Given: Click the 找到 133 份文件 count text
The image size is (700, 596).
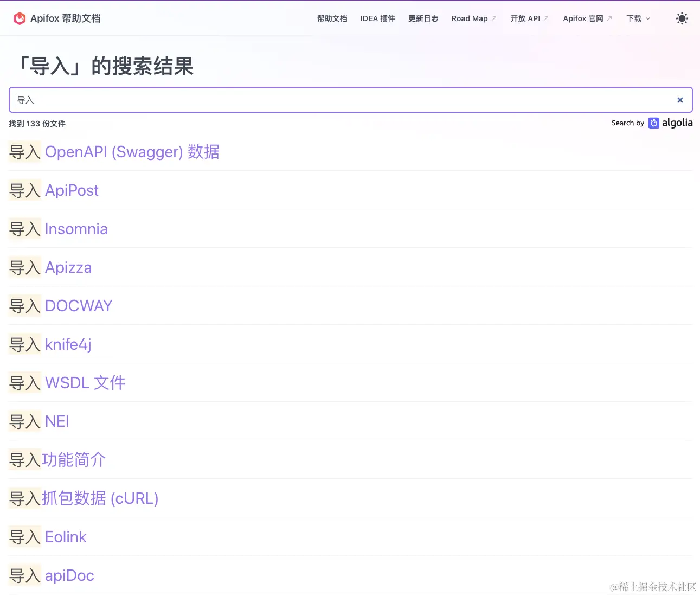Looking at the screenshot, I should pos(37,124).
